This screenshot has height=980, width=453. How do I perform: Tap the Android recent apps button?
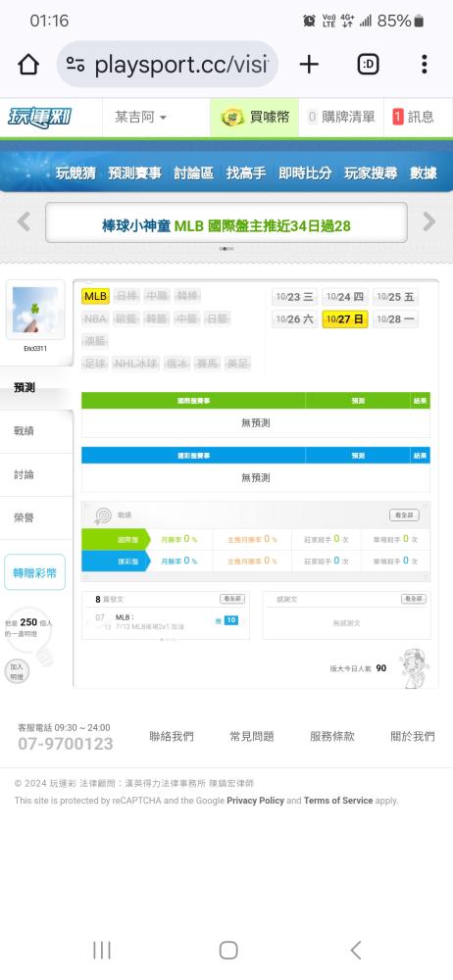[102, 950]
